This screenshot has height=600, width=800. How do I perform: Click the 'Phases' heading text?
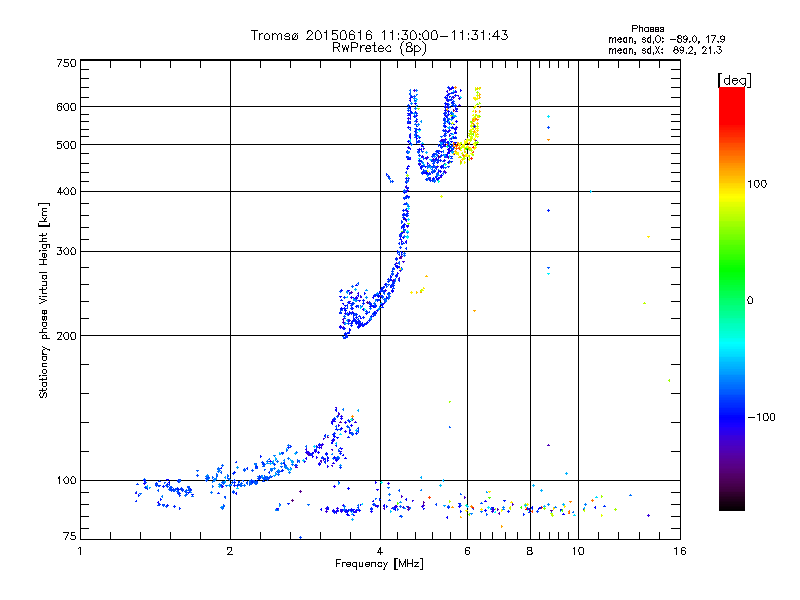coord(647,29)
